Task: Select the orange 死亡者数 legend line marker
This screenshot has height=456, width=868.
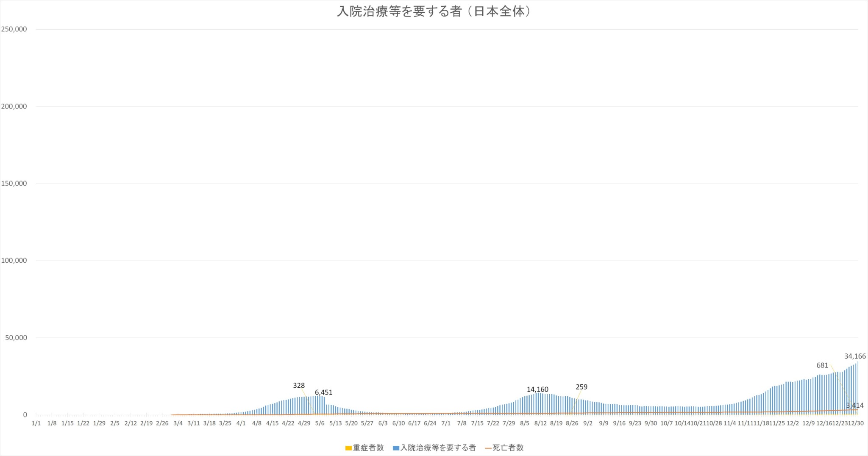Action: [x=488, y=448]
